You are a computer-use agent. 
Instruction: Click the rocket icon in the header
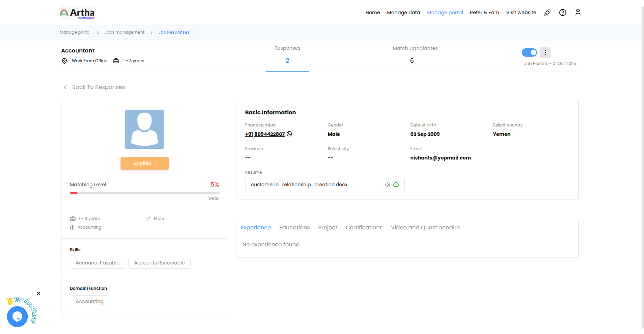547,13
